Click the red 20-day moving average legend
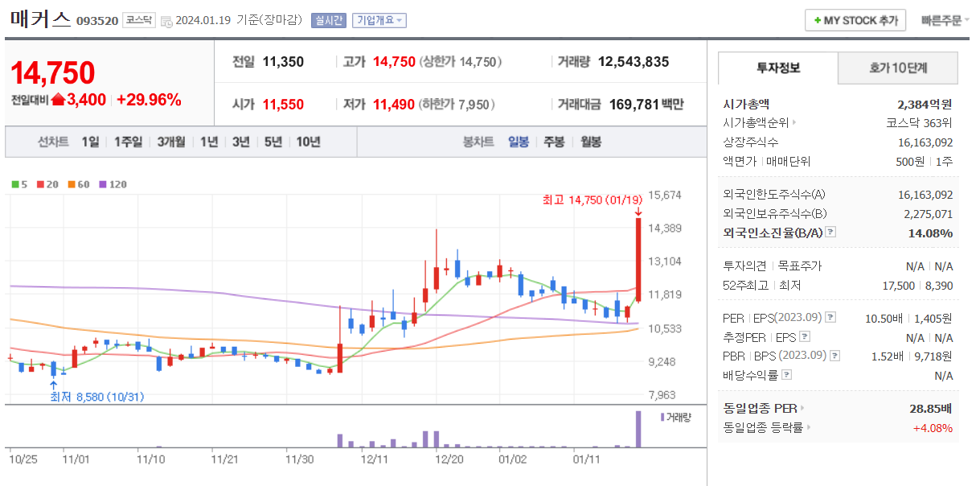This screenshot has width=980, height=486. (47, 184)
